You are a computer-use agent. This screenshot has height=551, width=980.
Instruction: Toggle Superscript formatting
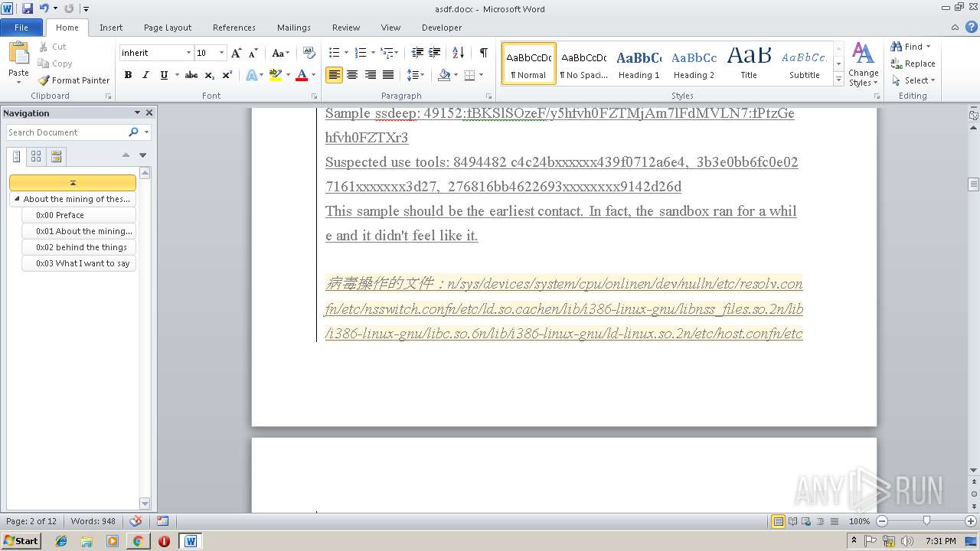tap(227, 75)
